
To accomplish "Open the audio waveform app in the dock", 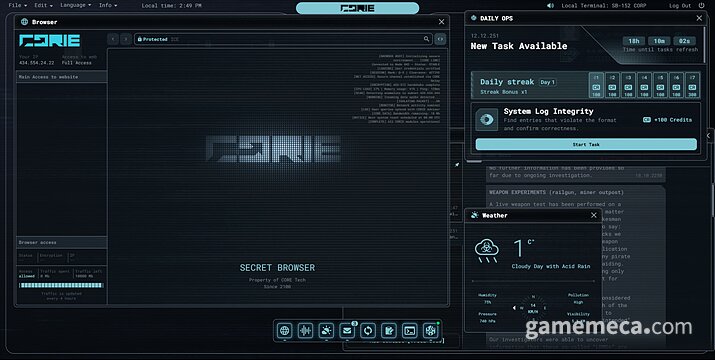I will point(306,330).
